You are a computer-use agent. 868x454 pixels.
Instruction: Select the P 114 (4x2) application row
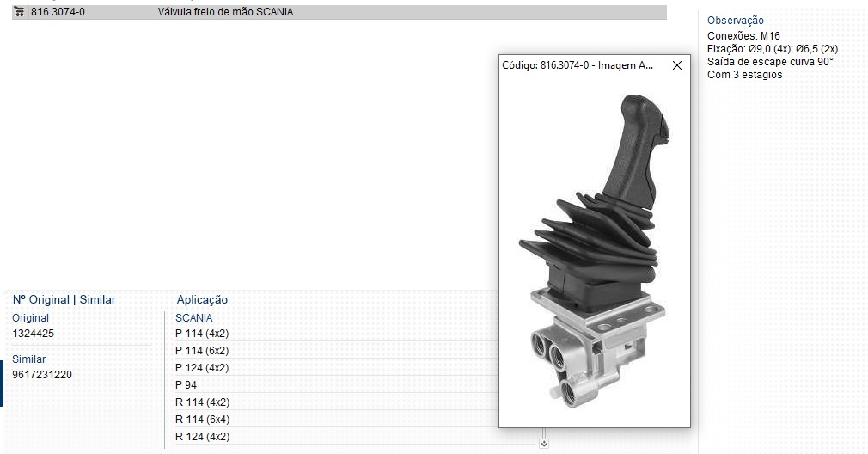[x=202, y=334]
